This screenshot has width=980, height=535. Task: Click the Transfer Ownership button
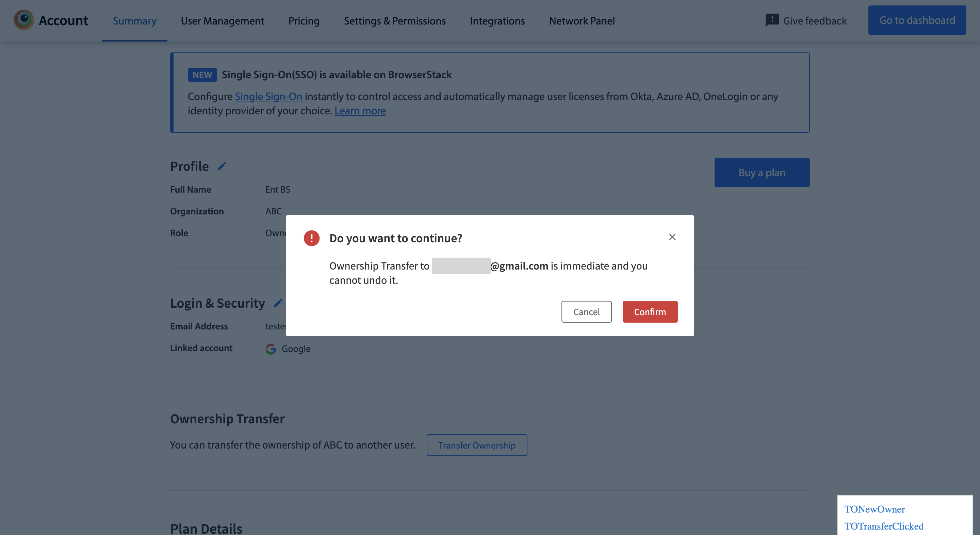(477, 445)
